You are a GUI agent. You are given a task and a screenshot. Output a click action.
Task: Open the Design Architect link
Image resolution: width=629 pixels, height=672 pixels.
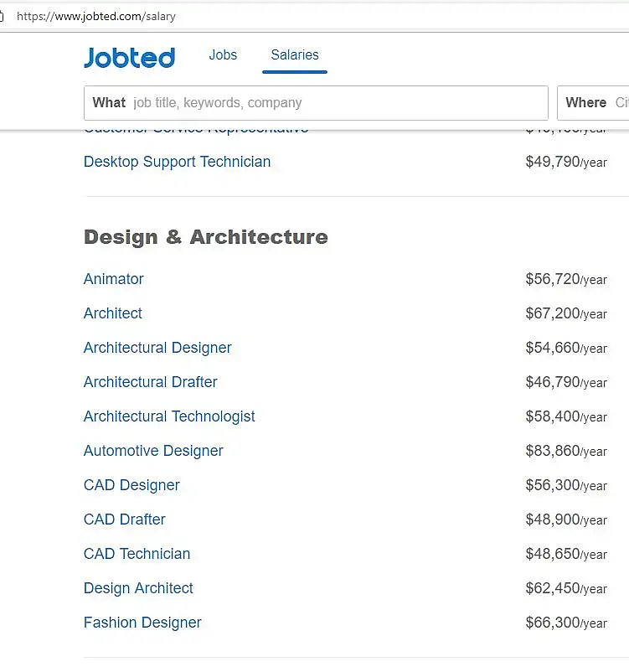pyautogui.click(x=138, y=588)
